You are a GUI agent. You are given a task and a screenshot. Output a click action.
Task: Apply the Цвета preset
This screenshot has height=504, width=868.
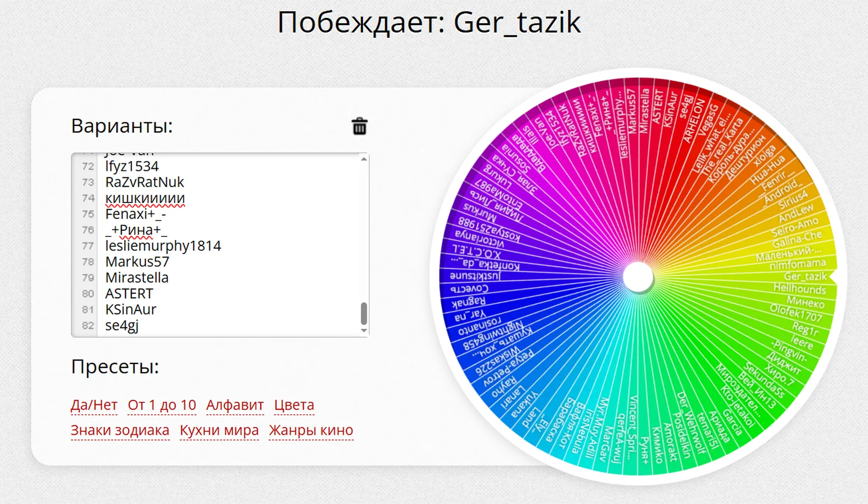pos(294,405)
